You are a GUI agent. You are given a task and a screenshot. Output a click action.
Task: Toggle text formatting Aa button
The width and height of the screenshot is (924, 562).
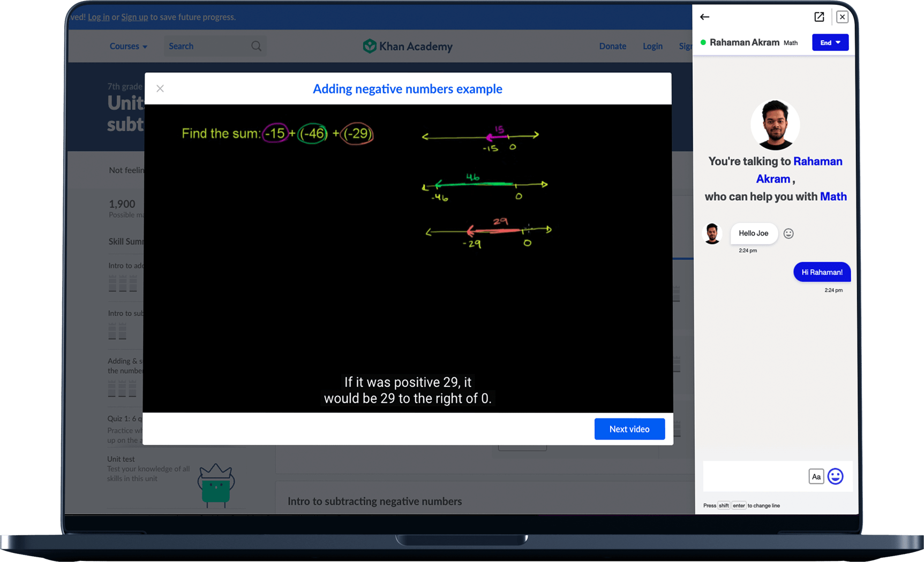(x=815, y=476)
